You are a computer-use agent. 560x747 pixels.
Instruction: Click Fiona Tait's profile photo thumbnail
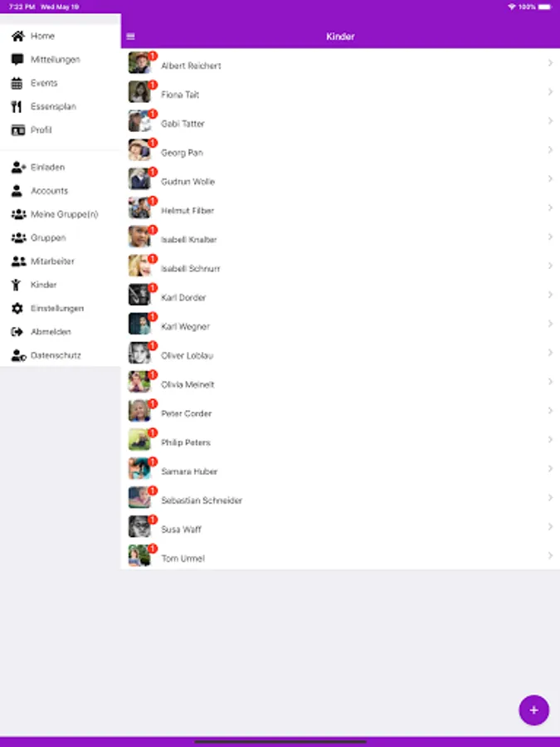click(x=139, y=92)
